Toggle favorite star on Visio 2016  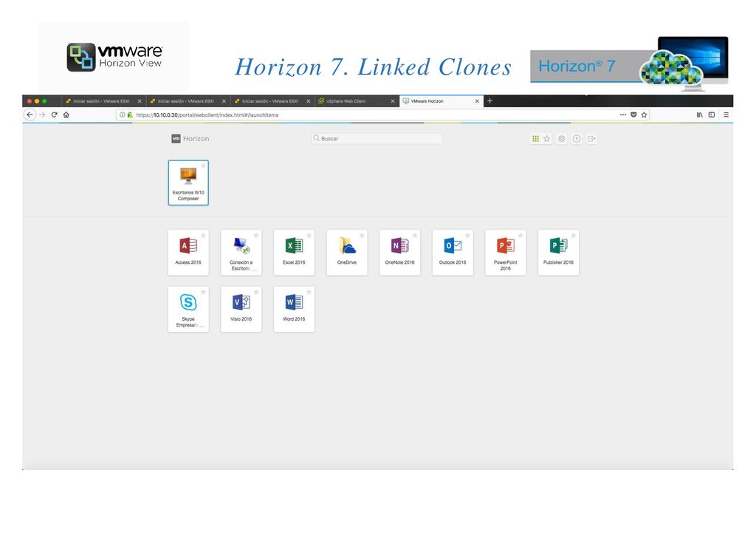(x=256, y=292)
